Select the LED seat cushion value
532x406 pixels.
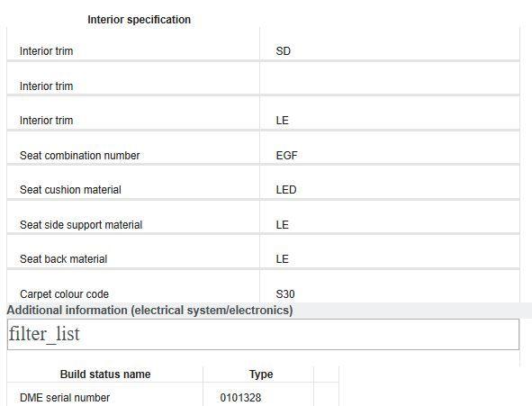pyautogui.click(x=286, y=190)
